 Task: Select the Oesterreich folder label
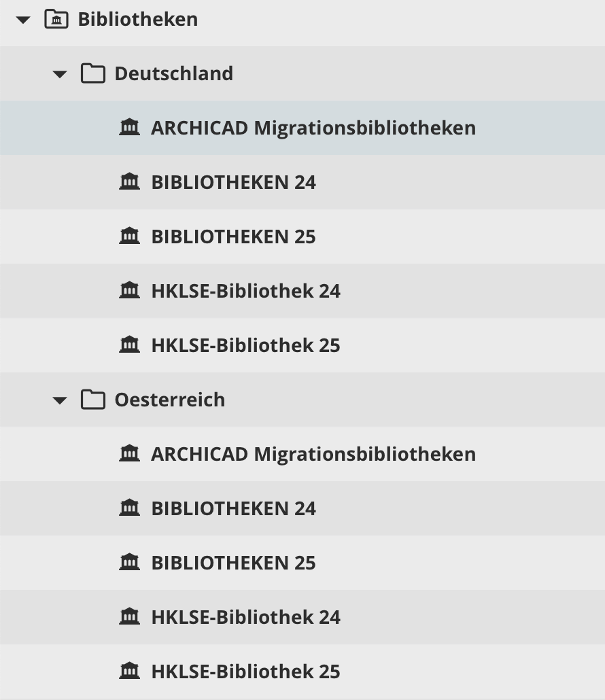coord(170,400)
